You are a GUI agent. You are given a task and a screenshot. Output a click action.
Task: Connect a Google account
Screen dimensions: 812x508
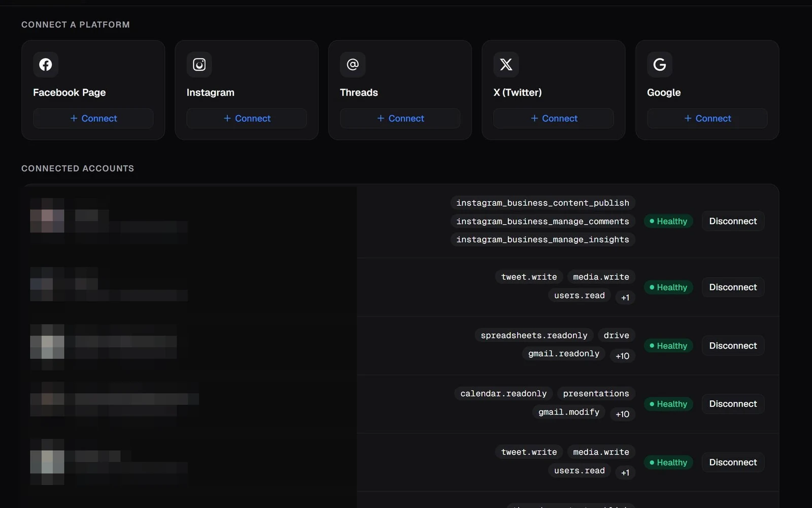tap(707, 118)
